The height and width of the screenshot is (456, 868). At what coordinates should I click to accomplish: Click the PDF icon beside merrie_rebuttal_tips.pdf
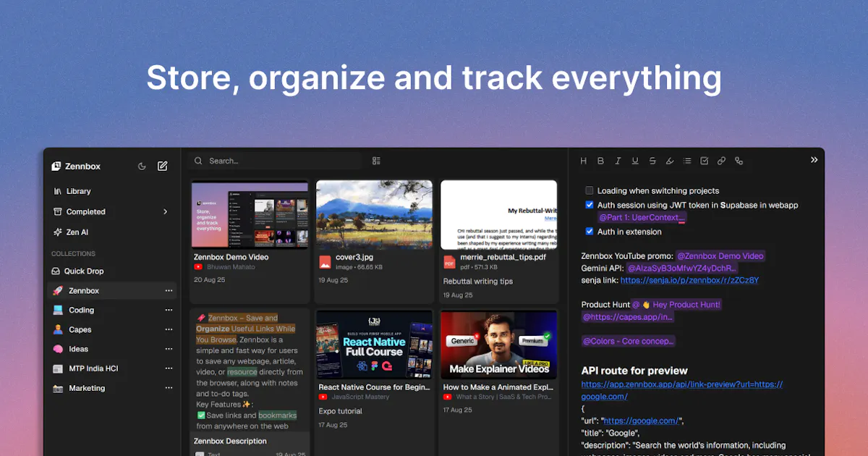[x=449, y=261]
